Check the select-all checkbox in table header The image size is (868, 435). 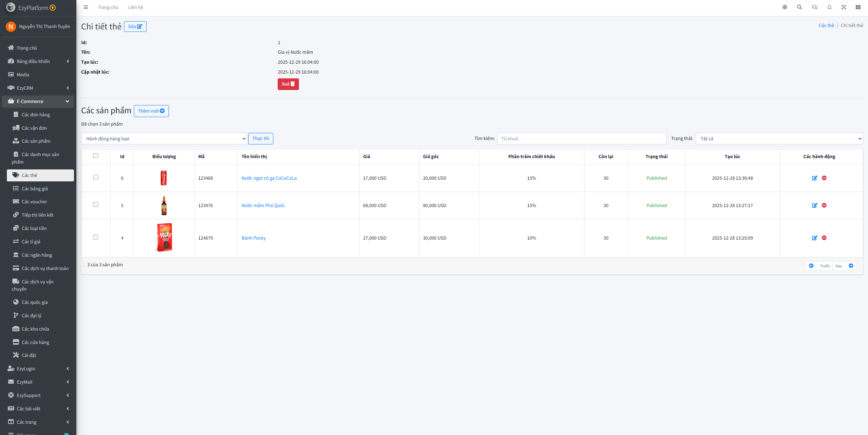coord(96,156)
